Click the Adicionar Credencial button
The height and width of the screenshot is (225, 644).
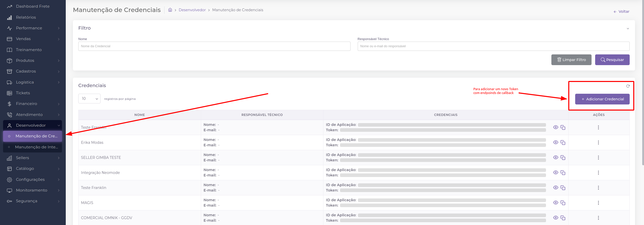[602, 99]
